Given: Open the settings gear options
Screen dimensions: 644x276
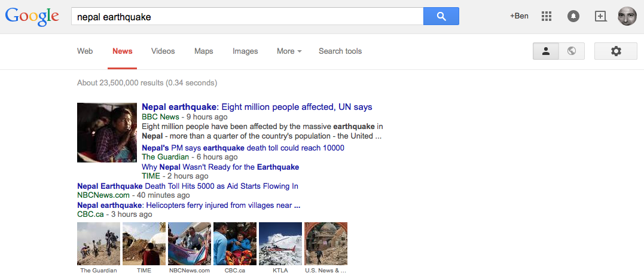Looking at the screenshot, I should pyautogui.click(x=616, y=51).
